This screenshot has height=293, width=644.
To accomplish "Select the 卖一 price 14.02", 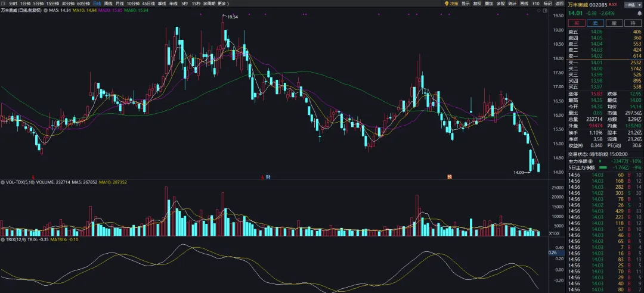I will click(596, 56).
